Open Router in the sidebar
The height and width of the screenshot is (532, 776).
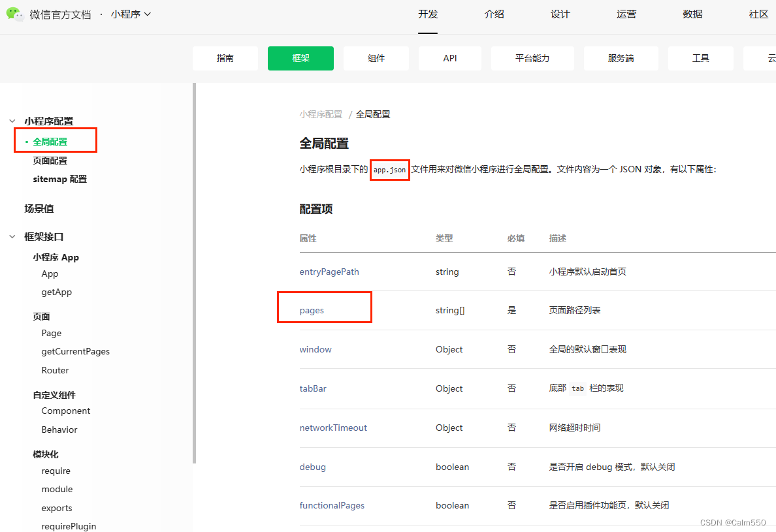pos(55,370)
